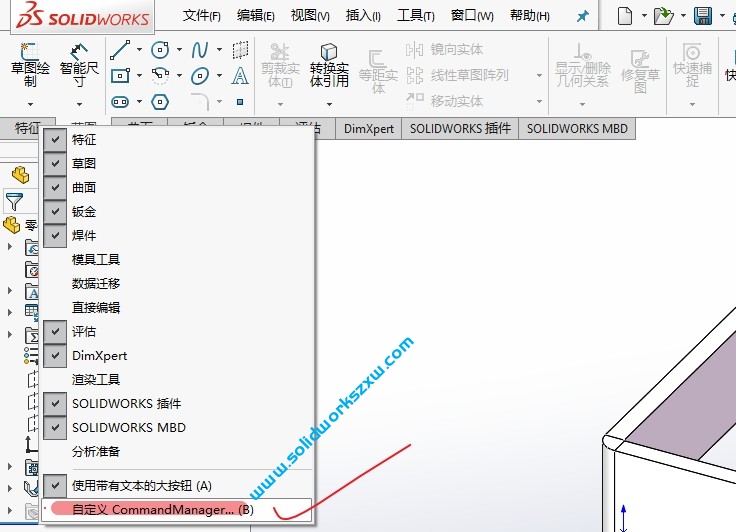This screenshot has width=736, height=532.
Task: Click the New document icon
Action: tap(625, 16)
